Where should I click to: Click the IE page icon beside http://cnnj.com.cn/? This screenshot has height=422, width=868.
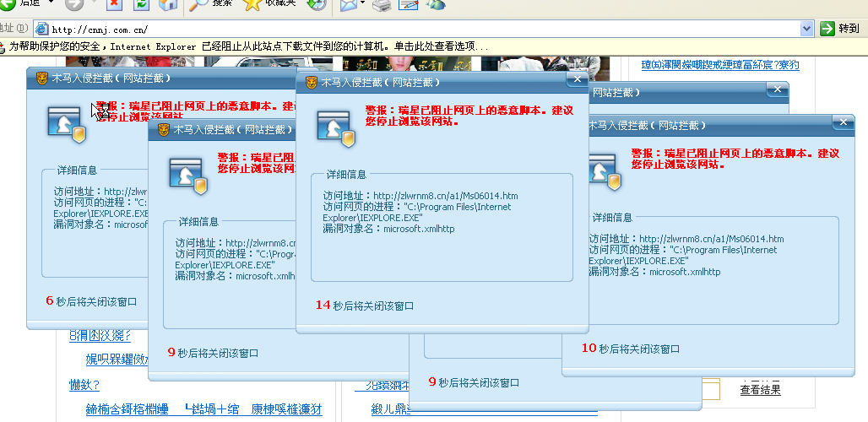pyautogui.click(x=41, y=28)
